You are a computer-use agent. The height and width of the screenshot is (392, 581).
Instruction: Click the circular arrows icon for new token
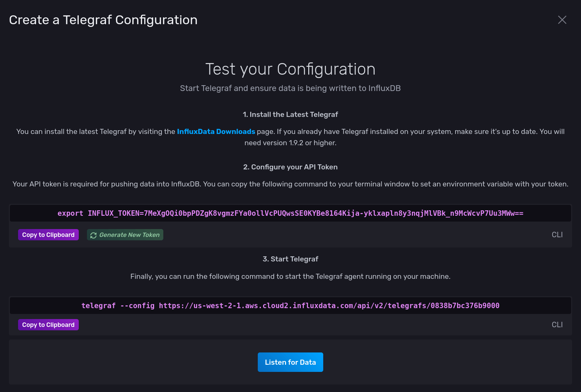pyautogui.click(x=93, y=235)
